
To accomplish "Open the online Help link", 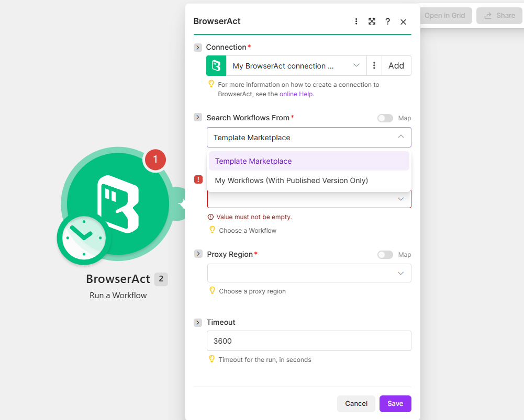I will coord(296,94).
